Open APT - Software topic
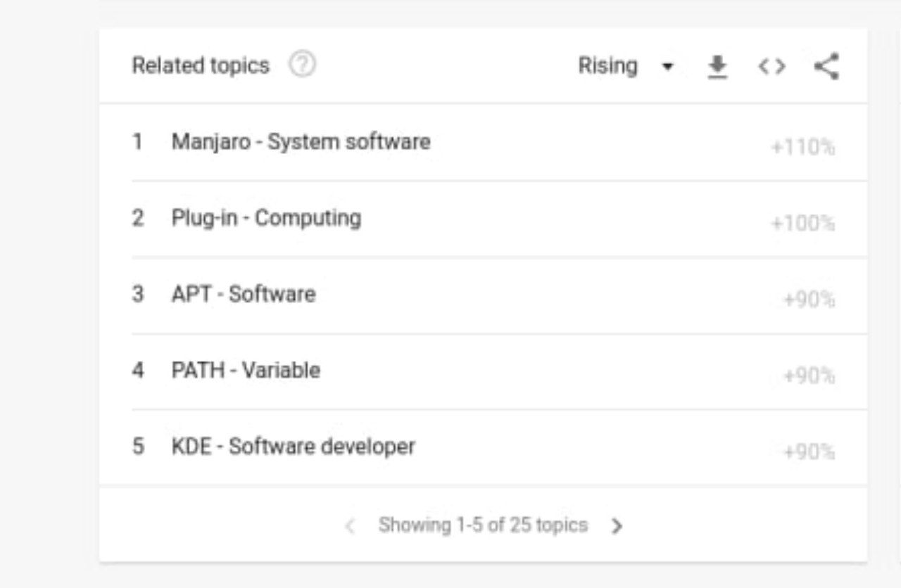Image resolution: width=901 pixels, height=588 pixels. pyautogui.click(x=244, y=294)
